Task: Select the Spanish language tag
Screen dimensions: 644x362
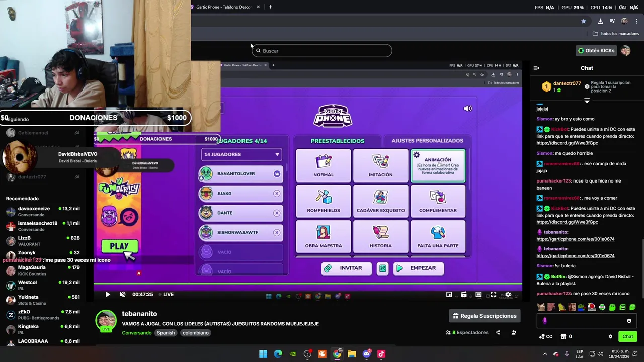Action: coord(166,333)
